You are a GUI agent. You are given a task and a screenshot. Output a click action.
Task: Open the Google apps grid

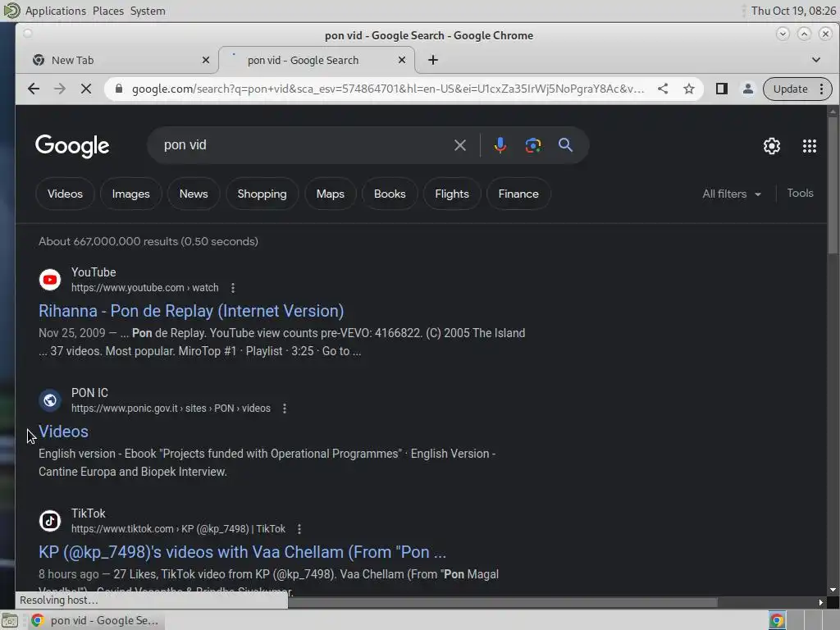[810, 146]
